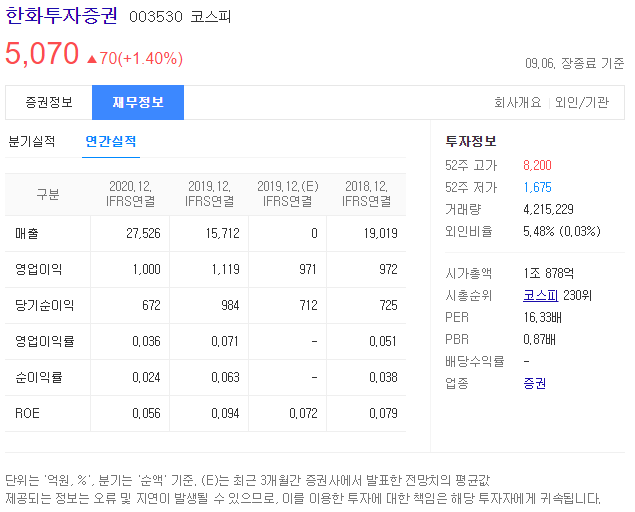Viewport: 635px width, 512px height.
Task: Open the 외인/기관 link
Action: click(x=582, y=102)
